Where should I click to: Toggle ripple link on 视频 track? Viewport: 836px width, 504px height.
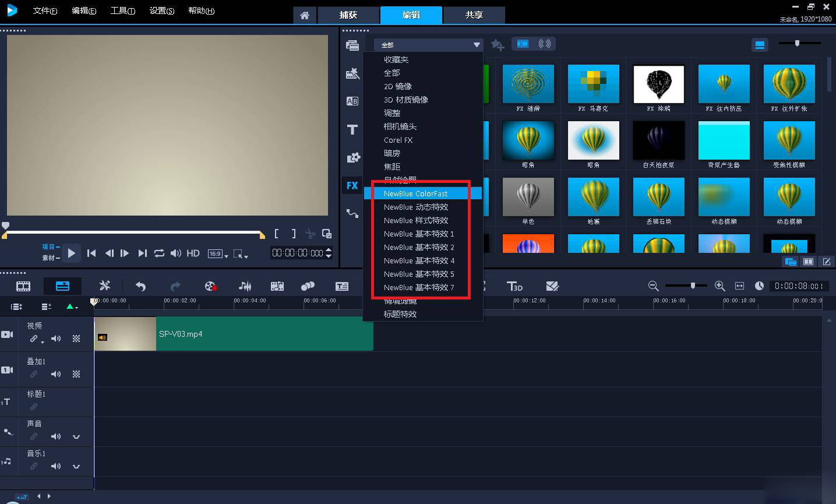pyautogui.click(x=34, y=339)
